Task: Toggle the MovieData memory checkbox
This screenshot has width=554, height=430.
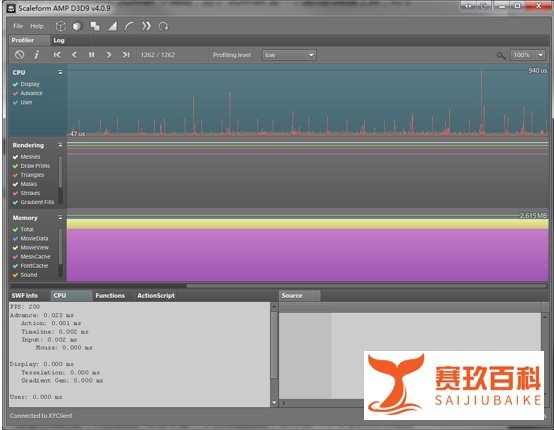Action: tap(15, 238)
